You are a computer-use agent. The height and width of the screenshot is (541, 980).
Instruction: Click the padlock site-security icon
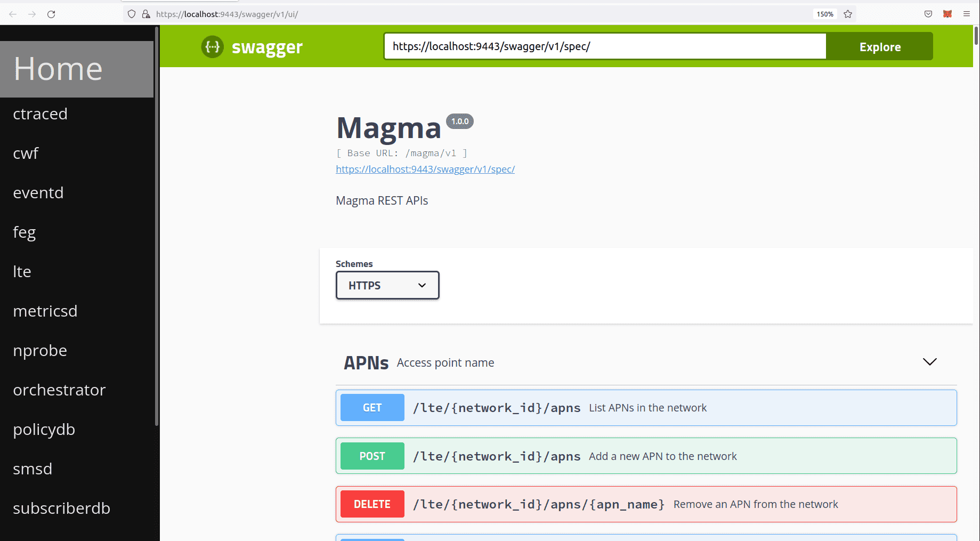pyautogui.click(x=146, y=14)
